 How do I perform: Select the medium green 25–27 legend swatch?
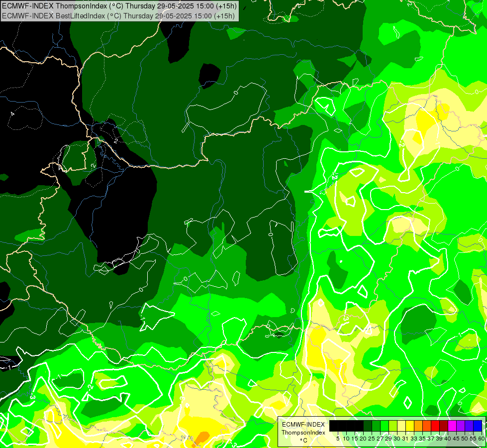click(x=376, y=426)
